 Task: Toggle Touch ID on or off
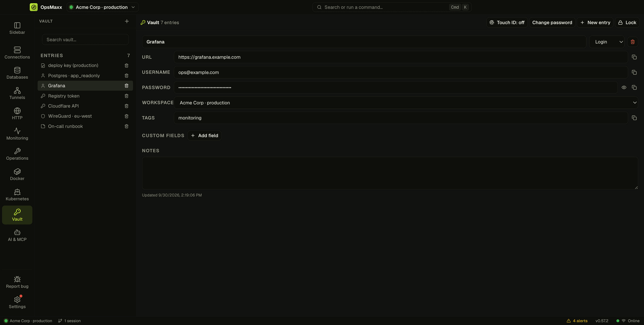(x=507, y=23)
